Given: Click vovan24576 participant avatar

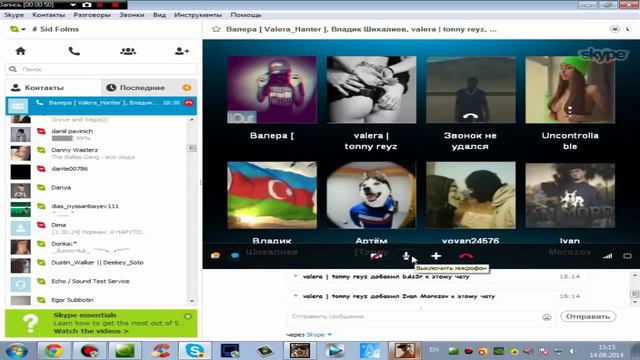Looking at the screenshot, I should pos(471,195).
